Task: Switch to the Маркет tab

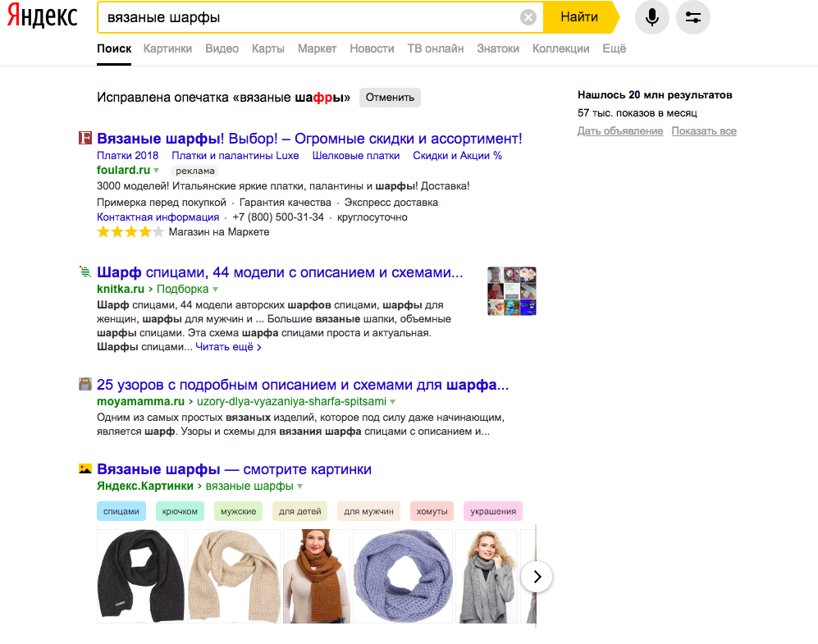Action: 318,48
